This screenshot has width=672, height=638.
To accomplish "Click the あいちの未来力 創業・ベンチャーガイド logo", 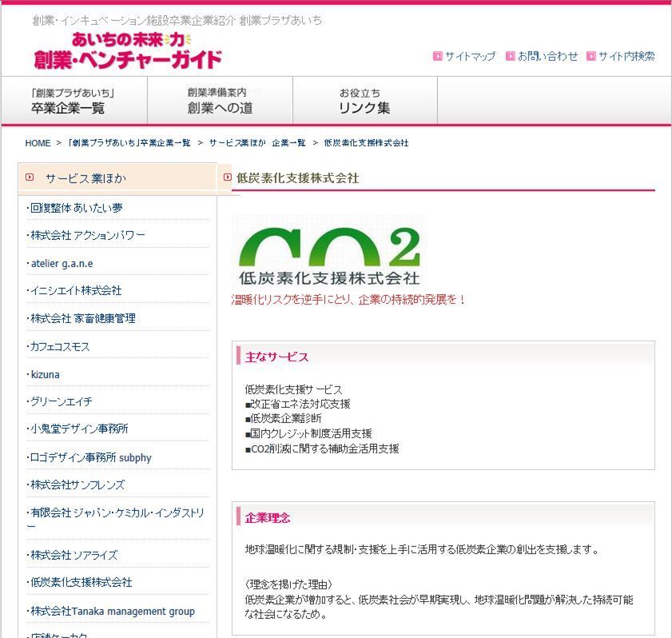I will 128,50.
